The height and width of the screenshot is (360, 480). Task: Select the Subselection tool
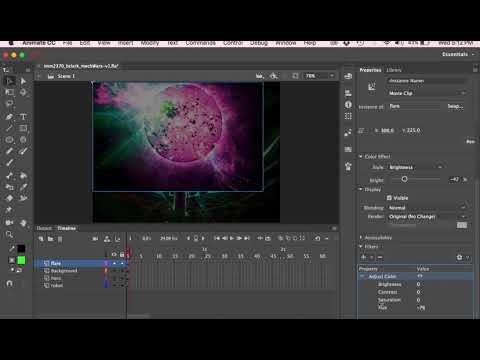23,81
